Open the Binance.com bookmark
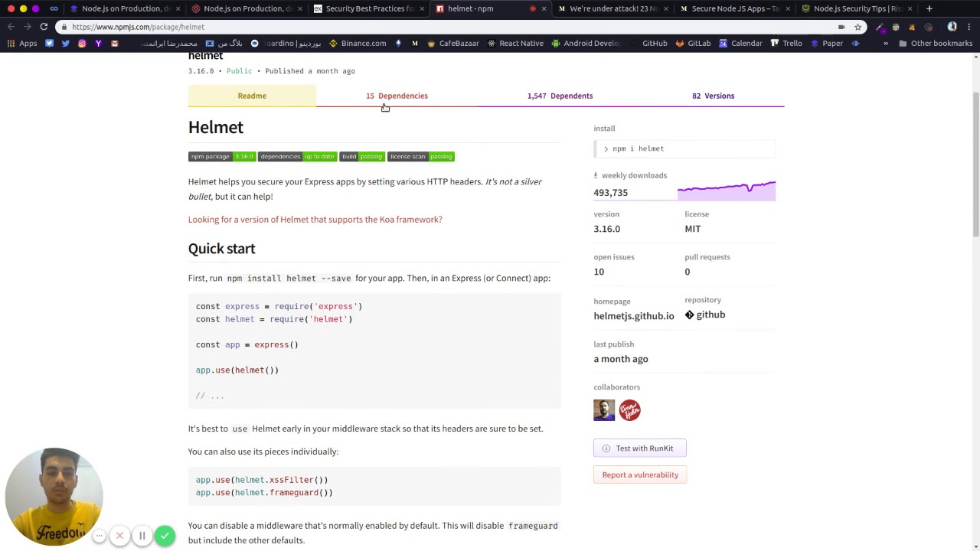The width and height of the screenshot is (980, 551). click(x=358, y=44)
